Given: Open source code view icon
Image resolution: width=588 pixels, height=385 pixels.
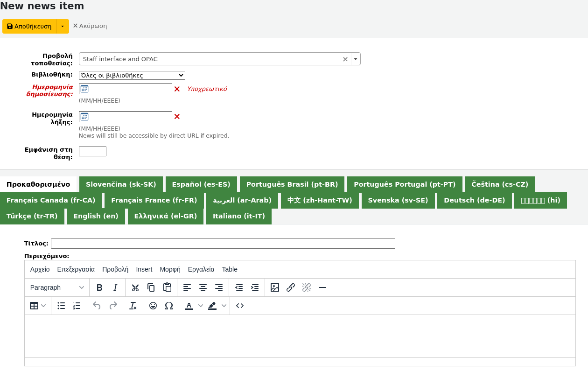Looking at the screenshot, I should coord(240,306).
